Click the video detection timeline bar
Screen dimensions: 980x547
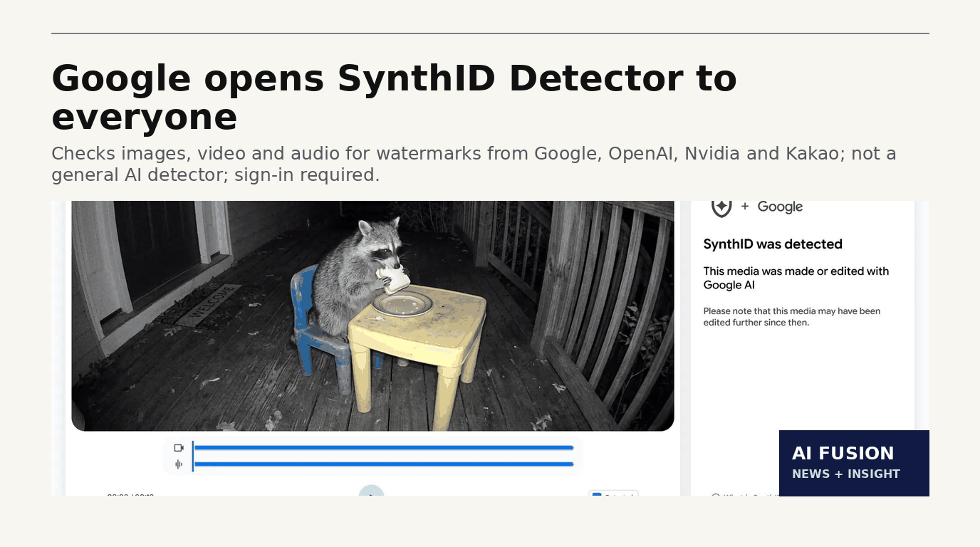click(x=384, y=448)
